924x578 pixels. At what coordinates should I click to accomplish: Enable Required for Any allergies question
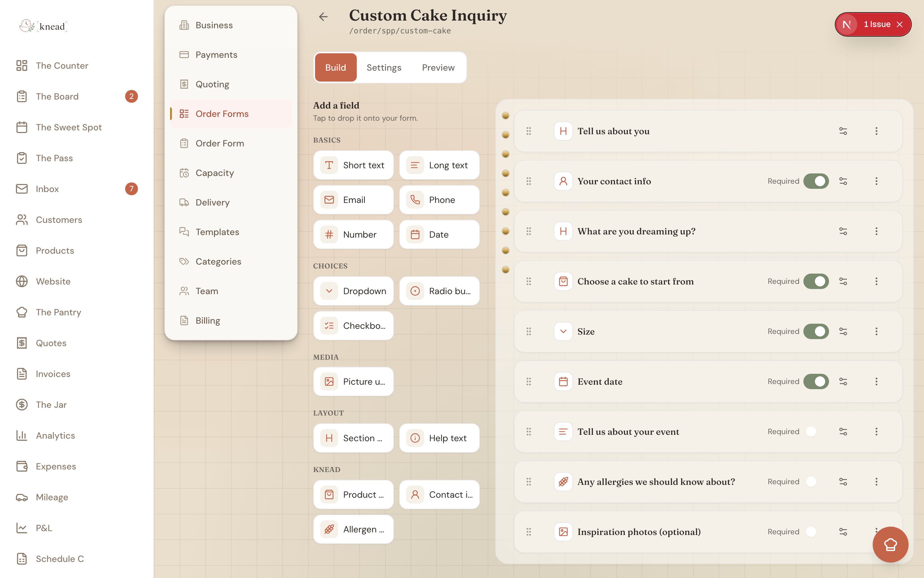pos(816,482)
